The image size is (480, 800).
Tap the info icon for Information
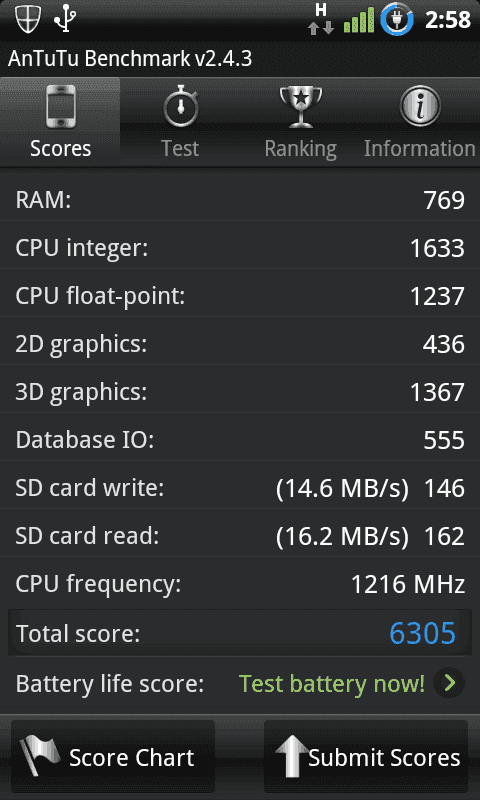click(420, 106)
